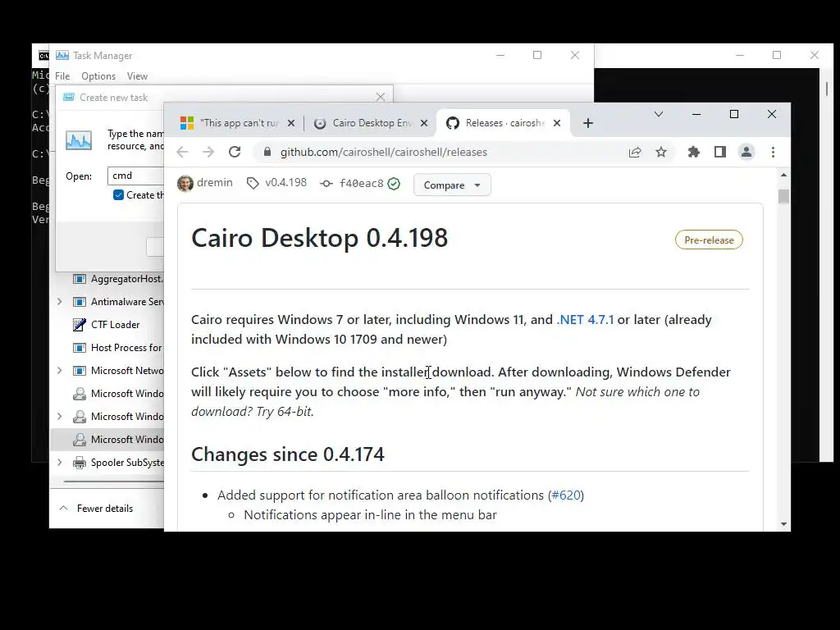This screenshot has width=840, height=630.
Task: Expand the Antimalware Service process row
Action: click(x=59, y=302)
